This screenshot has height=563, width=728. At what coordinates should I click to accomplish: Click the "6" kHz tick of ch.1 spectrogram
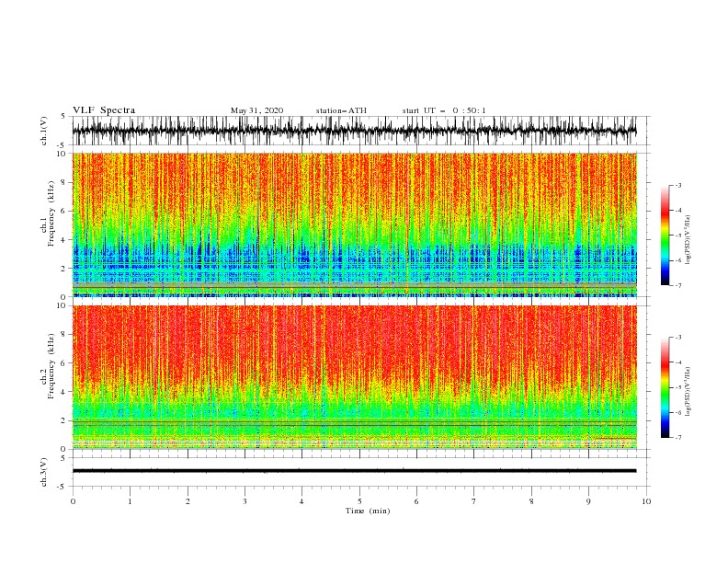tap(64, 211)
